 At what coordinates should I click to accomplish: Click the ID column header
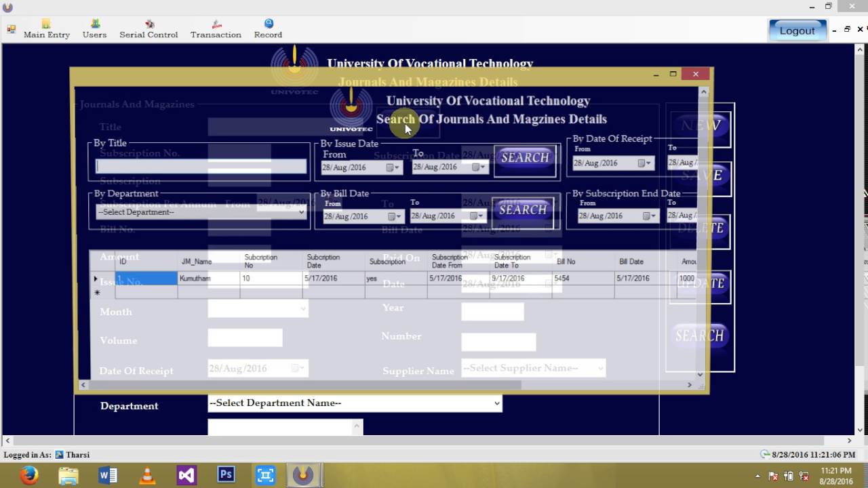(x=146, y=261)
